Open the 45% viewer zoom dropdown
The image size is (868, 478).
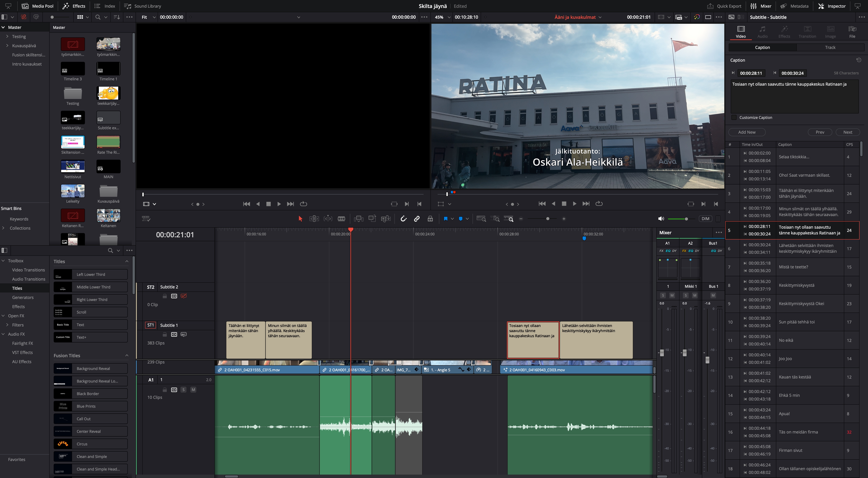(442, 17)
